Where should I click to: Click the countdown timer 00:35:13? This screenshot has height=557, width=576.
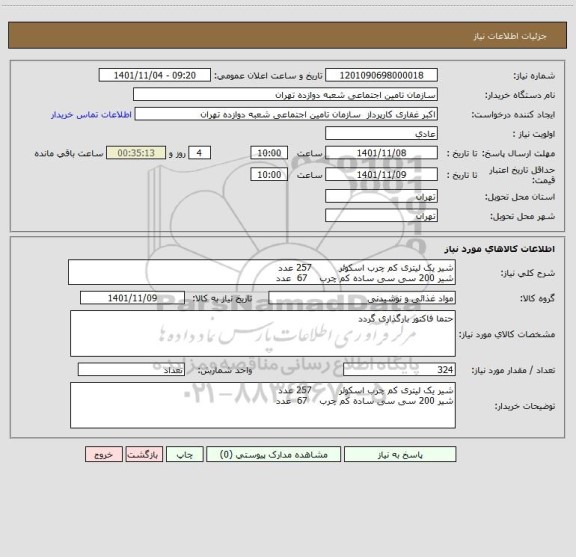(136, 153)
